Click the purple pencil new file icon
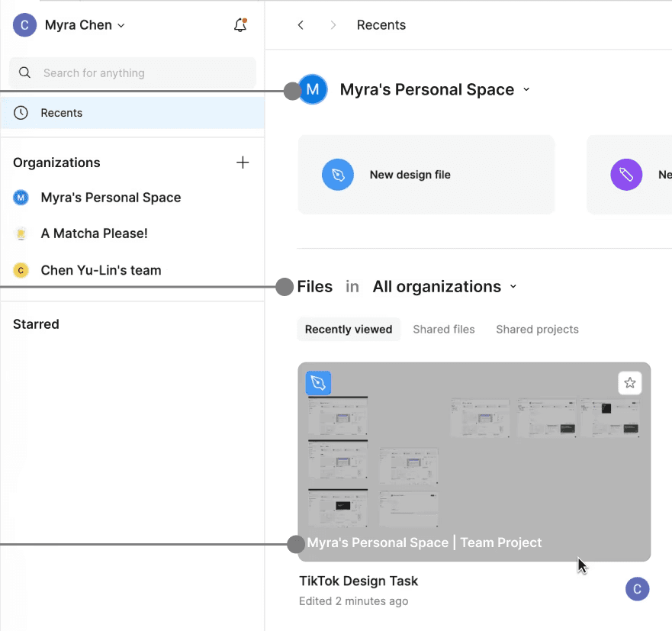 point(626,175)
